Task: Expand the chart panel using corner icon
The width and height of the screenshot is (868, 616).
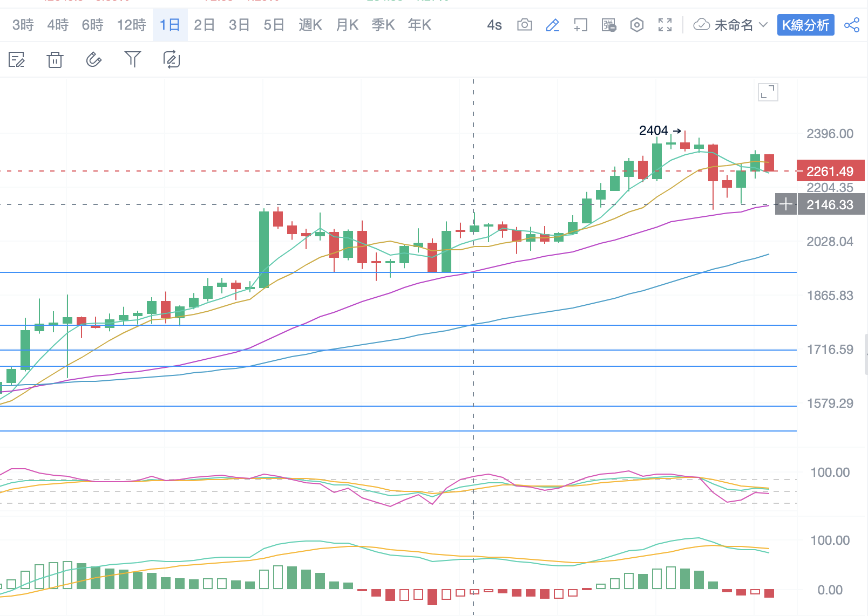Action: pyautogui.click(x=768, y=92)
